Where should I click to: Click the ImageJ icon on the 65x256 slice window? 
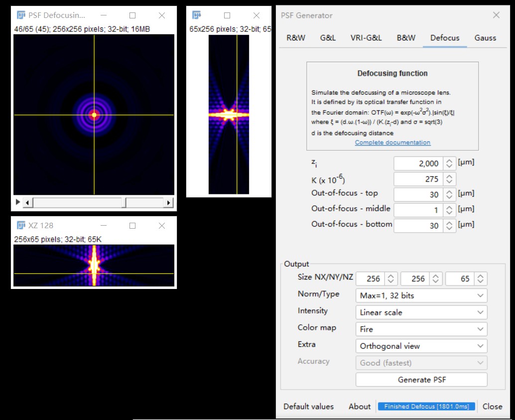click(196, 15)
